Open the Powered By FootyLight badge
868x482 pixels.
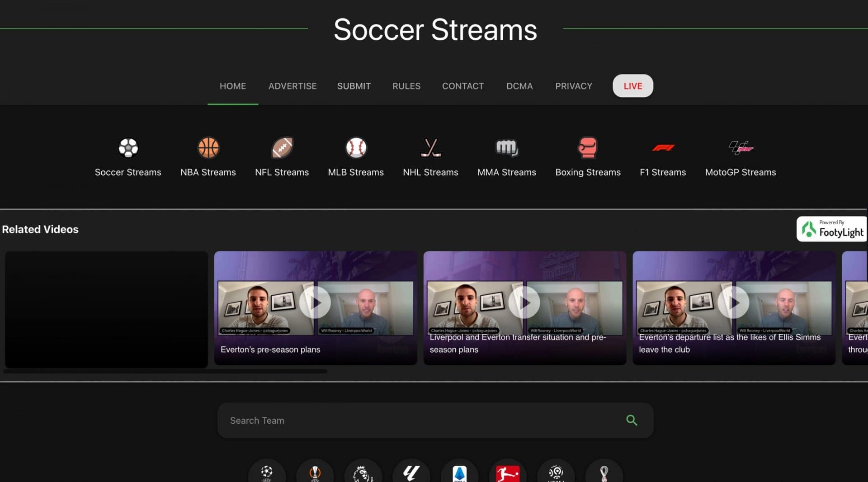832,229
